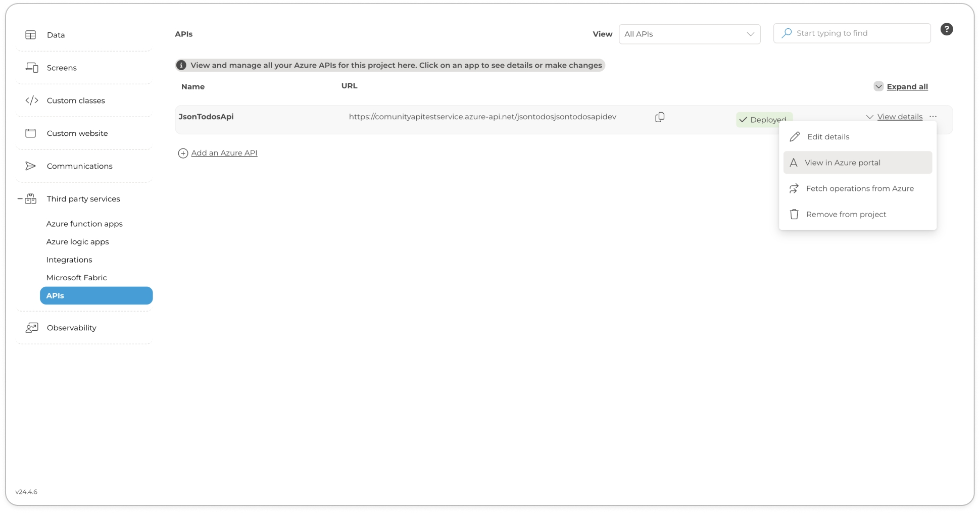Click the plus icon to add Azure API
This screenshot has width=980, height=513.
point(183,153)
